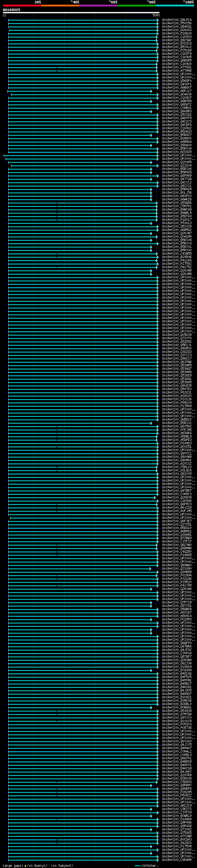Viewport: 197px width, 868px height.
Task: Select hit label UniRef100_A2AX43
Action: pos(176,30)
